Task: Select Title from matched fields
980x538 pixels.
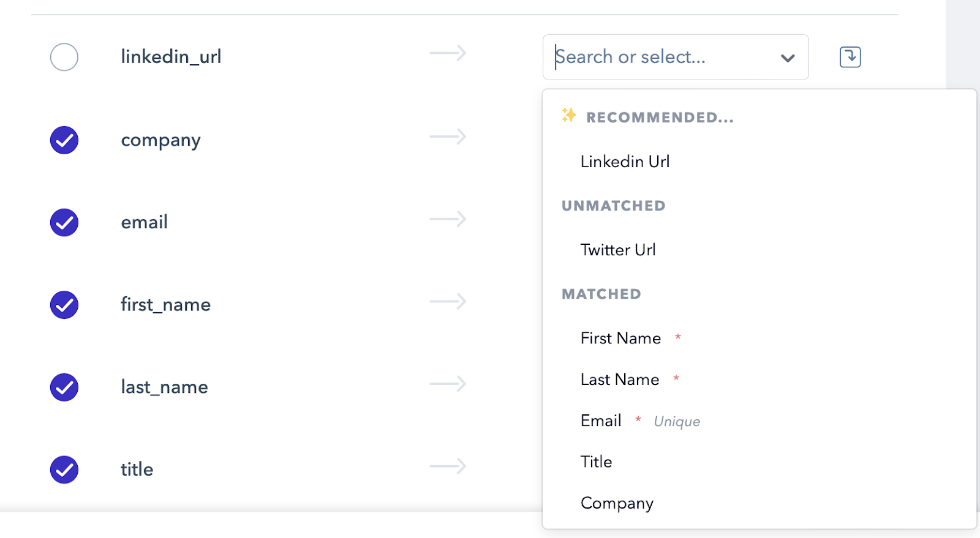Action: point(596,461)
